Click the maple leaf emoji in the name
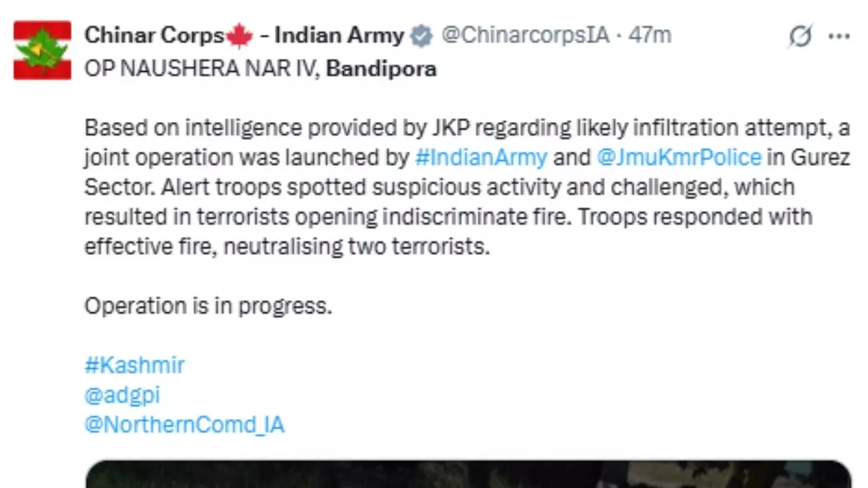This screenshot has width=868, height=488. (239, 36)
